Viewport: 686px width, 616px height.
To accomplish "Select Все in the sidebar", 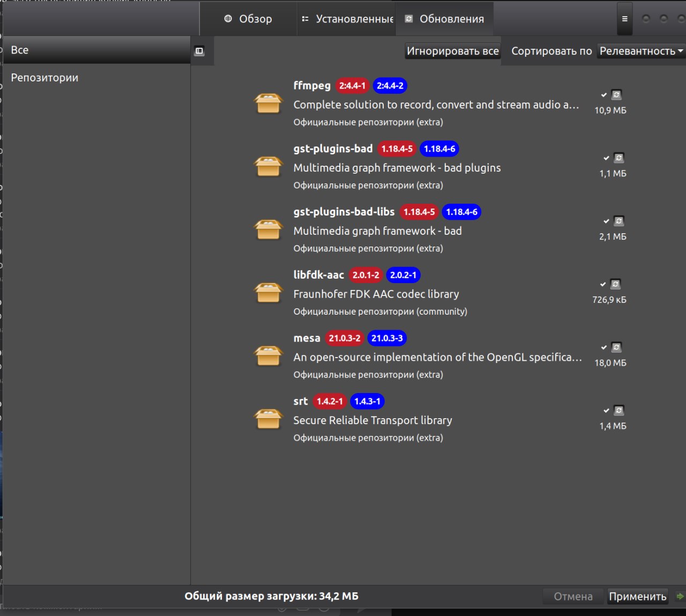I will tap(96, 50).
